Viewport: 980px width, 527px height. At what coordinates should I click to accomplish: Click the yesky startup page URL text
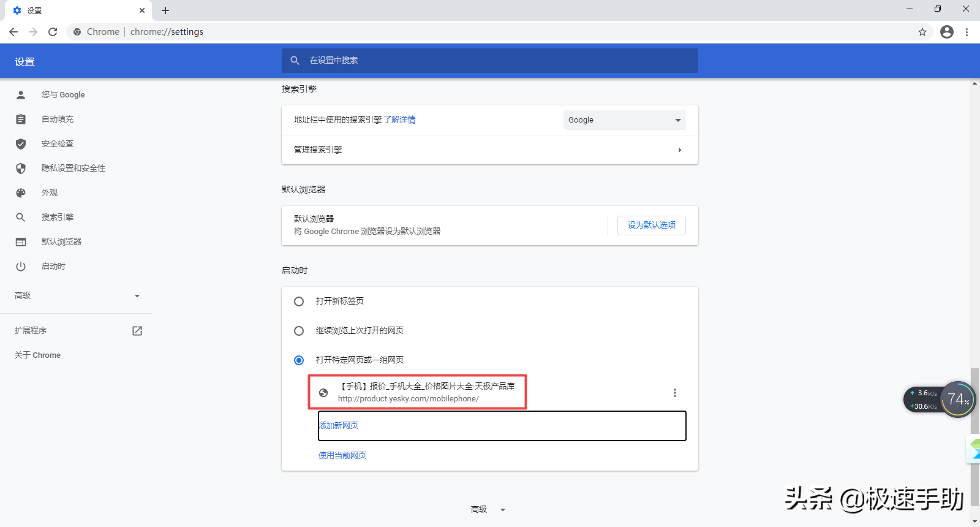coord(409,398)
